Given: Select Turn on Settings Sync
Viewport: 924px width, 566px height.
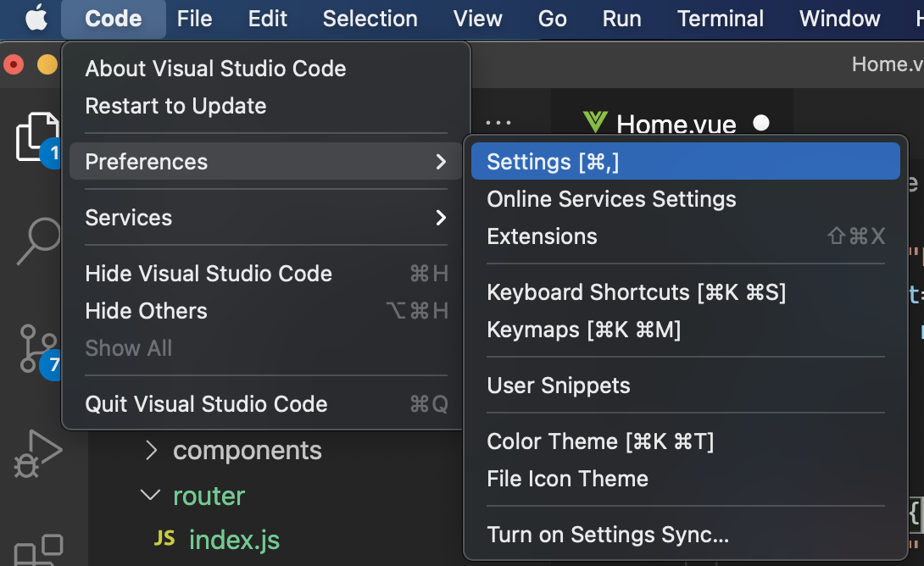Looking at the screenshot, I should point(685,535).
